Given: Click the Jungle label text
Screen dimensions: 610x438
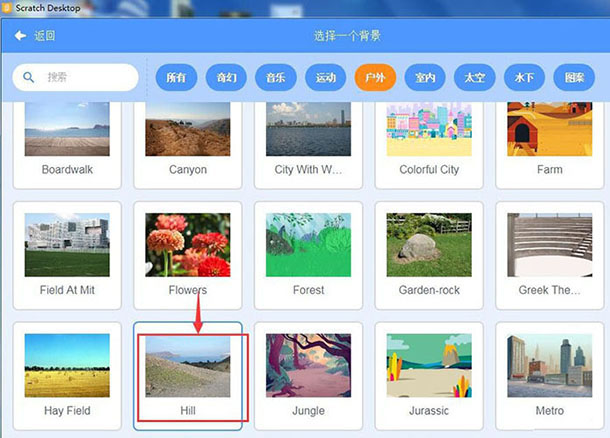Looking at the screenshot, I should point(309,411).
